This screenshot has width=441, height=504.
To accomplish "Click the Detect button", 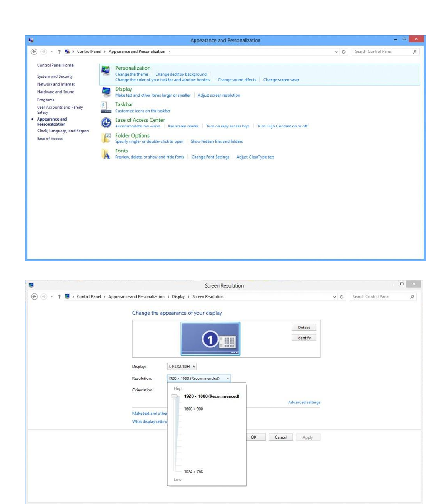I will click(304, 327).
